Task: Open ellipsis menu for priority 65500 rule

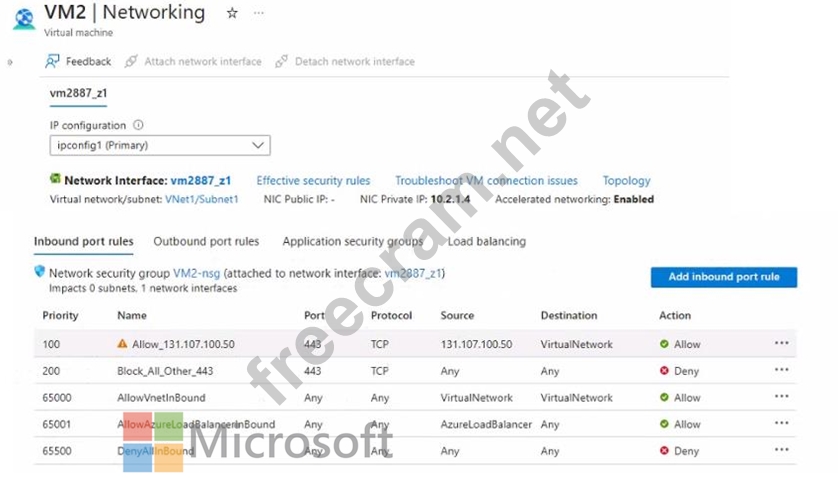Action: click(782, 450)
